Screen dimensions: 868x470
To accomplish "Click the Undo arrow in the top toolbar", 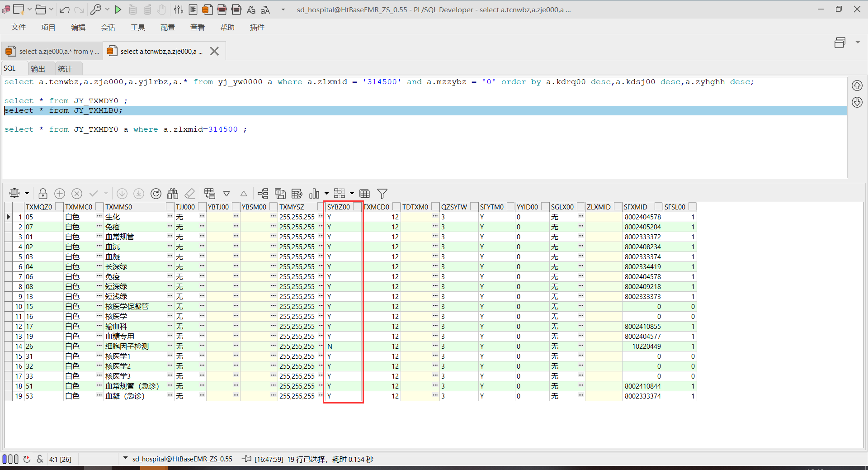I will (x=64, y=9).
